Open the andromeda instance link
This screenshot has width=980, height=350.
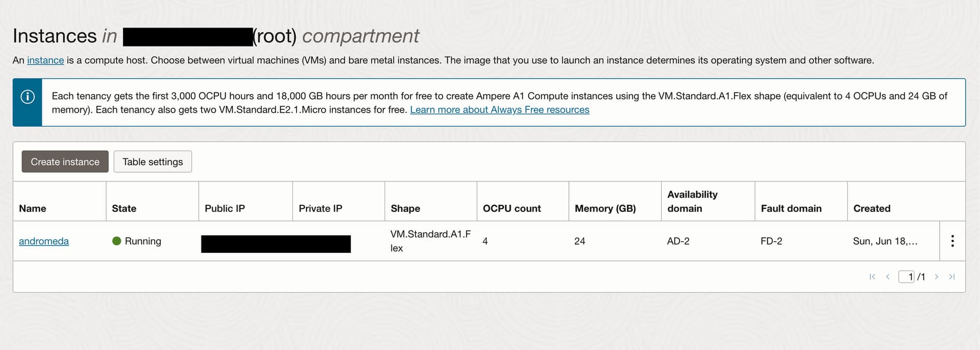44,241
